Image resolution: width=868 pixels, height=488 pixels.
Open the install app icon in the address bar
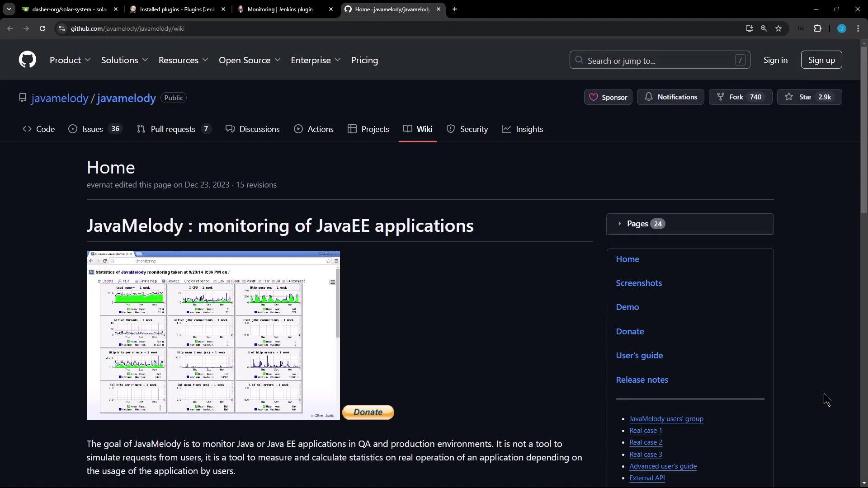pos(749,28)
